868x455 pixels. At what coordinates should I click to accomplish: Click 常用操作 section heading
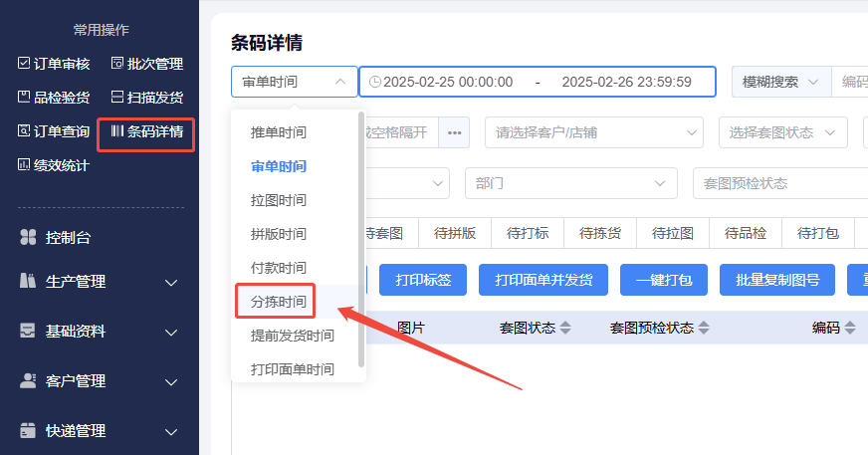point(101,29)
